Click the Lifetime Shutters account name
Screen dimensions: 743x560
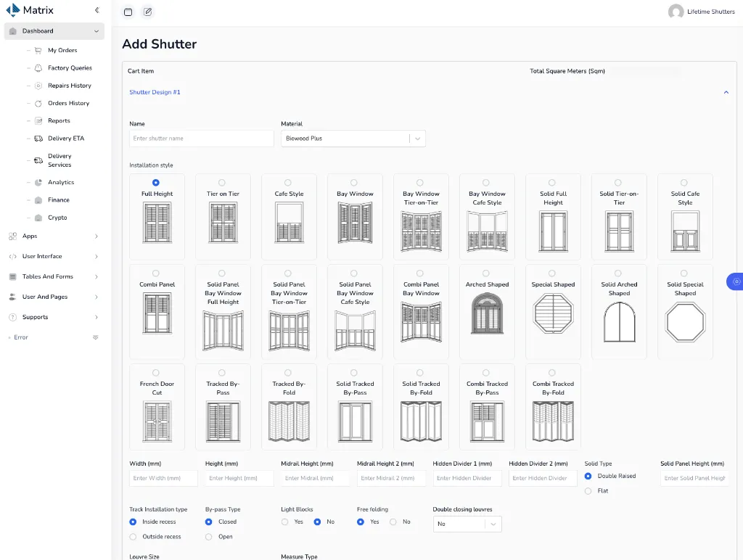point(711,12)
